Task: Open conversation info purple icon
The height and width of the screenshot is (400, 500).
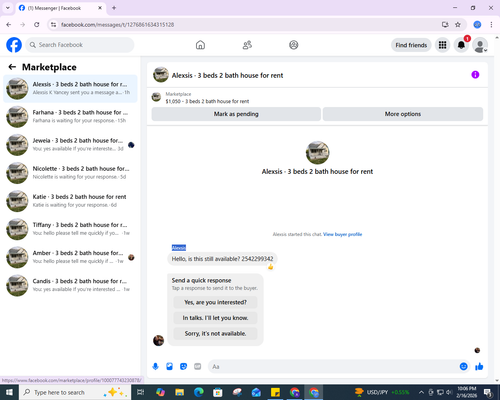Action: point(475,75)
